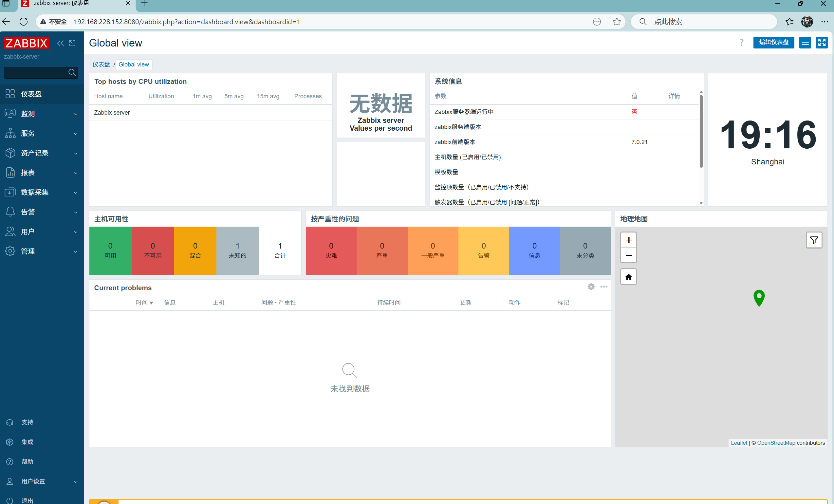Collapse the Zabbix sidebar with double-chevron icon
Screen dimensions: 834x504
[60, 43]
